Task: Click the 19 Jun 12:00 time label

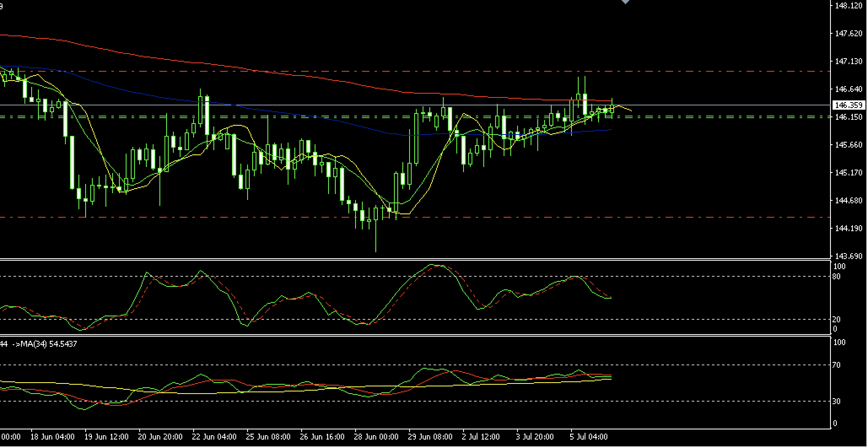Action: point(107,437)
